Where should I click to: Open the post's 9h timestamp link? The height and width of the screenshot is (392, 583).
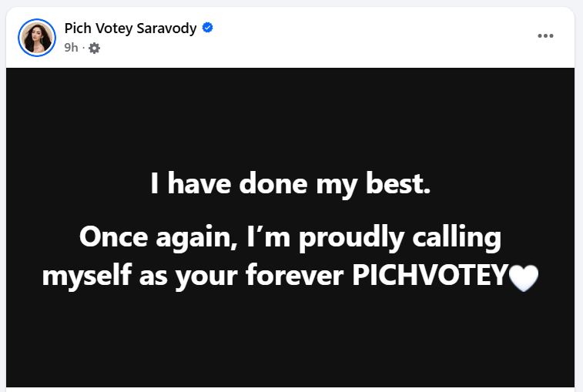71,48
